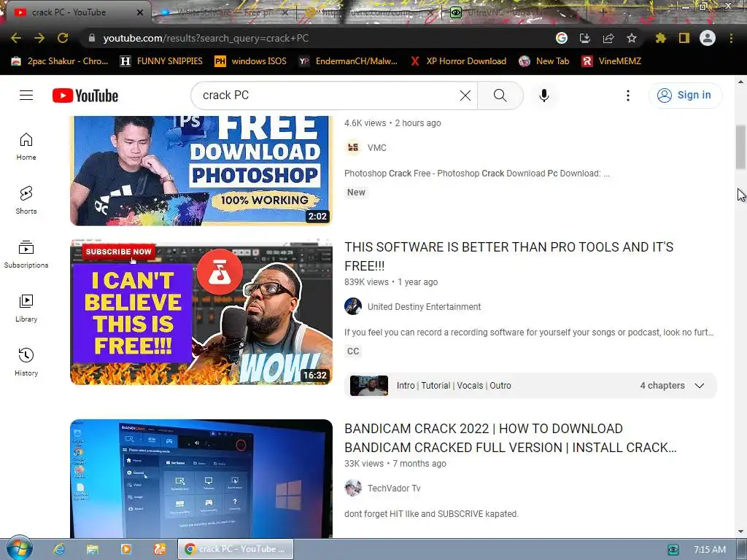Expand the 4 chapters chevron
This screenshot has width=747, height=560.
(700, 386)
